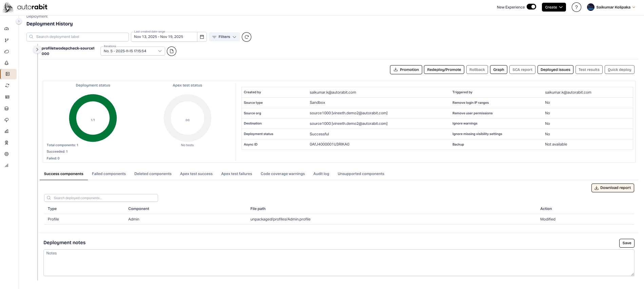Viewport: 644px width, 289px height.
Task: Click the Download report button
Action: pyautogui.click(x=612, y=188)
